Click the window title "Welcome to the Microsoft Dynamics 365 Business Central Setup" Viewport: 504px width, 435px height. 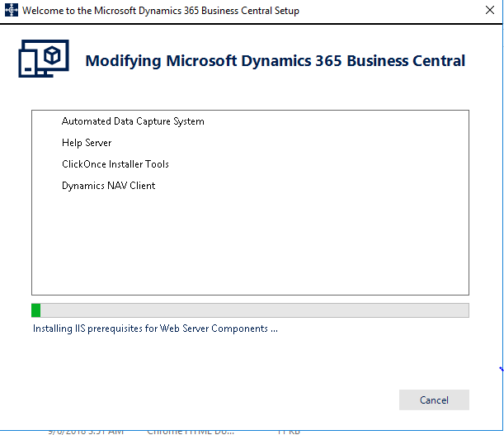[161, 11]
